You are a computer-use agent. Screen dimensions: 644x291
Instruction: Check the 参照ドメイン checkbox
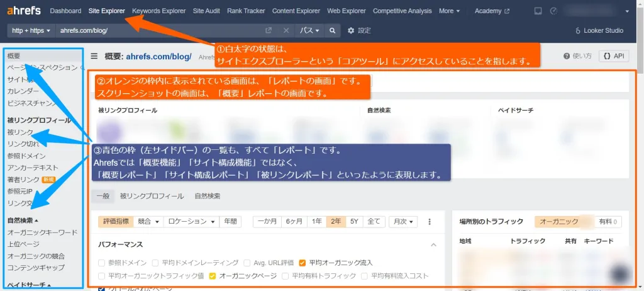tap(101, 263)
